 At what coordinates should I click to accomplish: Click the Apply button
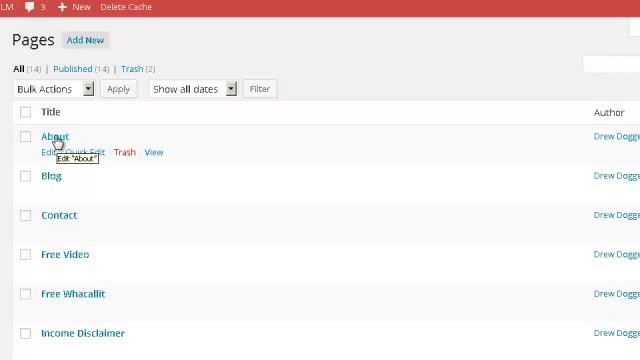118,89
